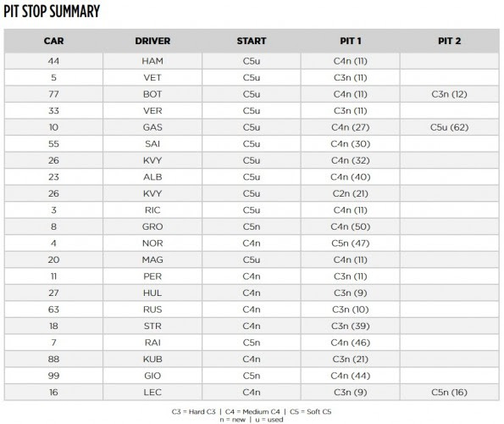Click NOR's Pit 1 cell C5n (47)
504x424 pixels.
click(351, 243)
